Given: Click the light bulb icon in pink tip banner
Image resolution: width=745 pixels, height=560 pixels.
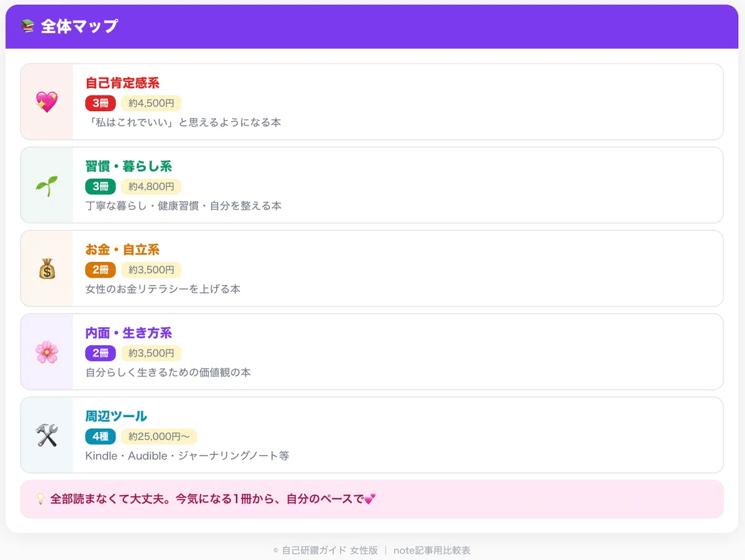Looking at the screenshot, I should click(40, 499).
